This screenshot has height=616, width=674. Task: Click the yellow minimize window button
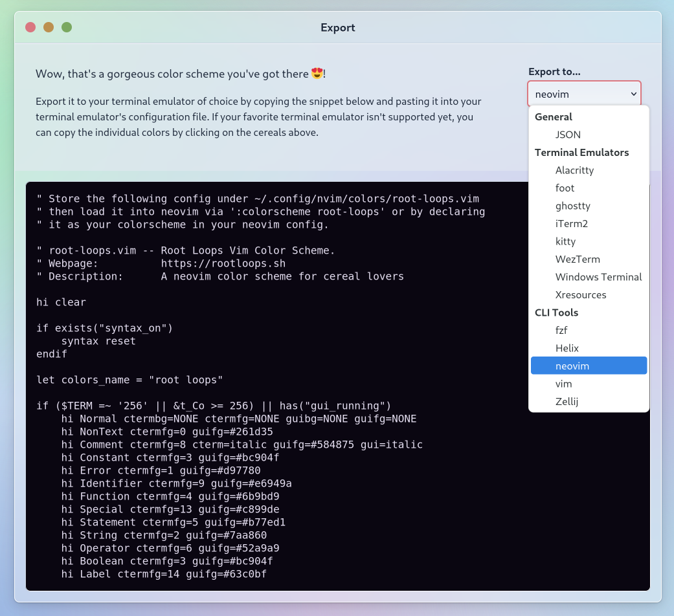point(49,27)
